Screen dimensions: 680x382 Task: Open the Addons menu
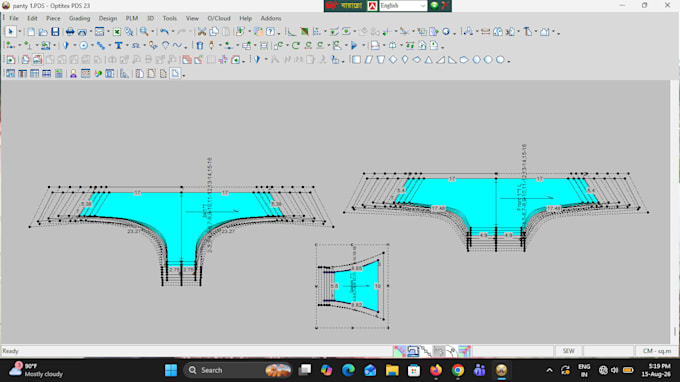(x=271, y=18)
